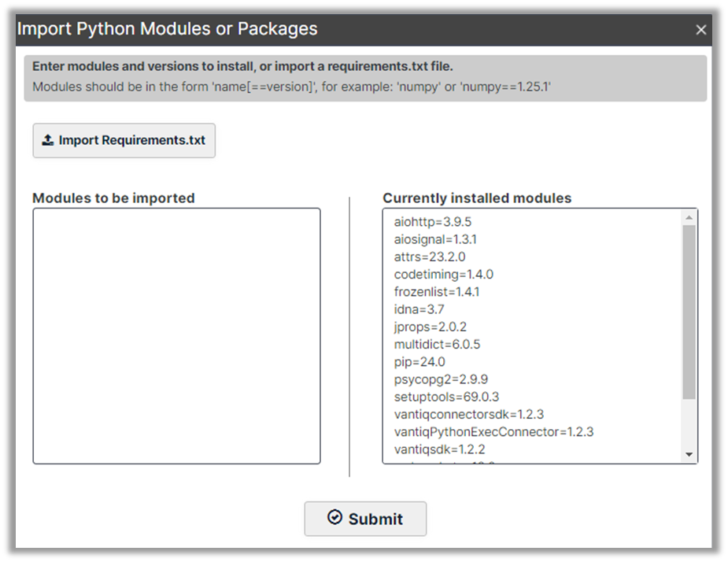
Task: Select the aiosignal=1.3.1 entry
Action: click(x=435, y=239)
